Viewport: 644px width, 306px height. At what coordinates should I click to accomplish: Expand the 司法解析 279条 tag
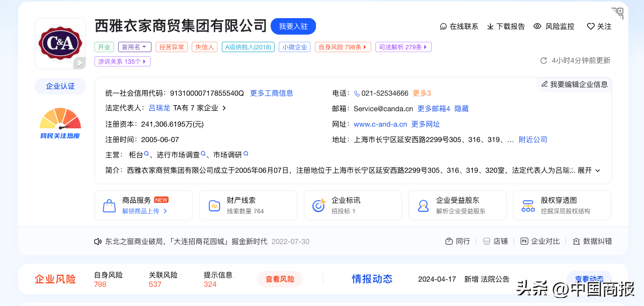click(404, 47)
